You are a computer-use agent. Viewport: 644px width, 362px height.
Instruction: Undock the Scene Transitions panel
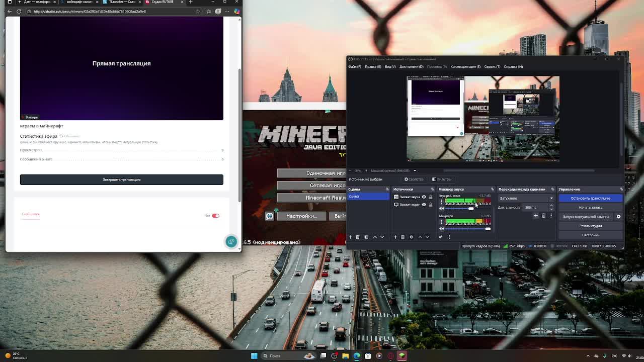pos(552,190)
